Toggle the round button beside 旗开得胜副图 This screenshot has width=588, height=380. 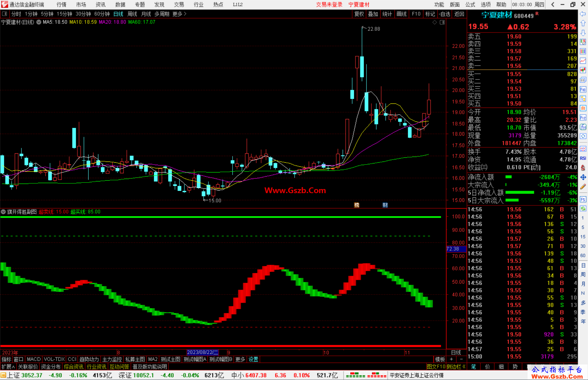click(3, 212)
